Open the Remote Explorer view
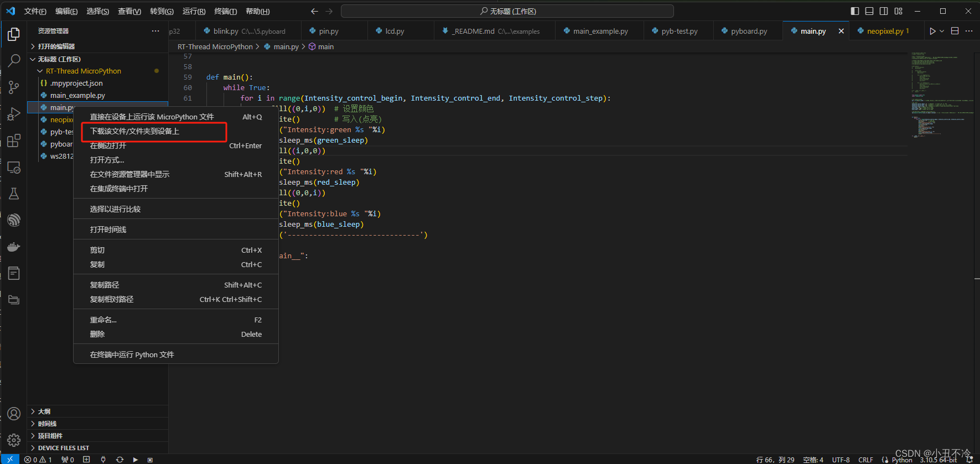The image size is (980, 464). [x=14, y=167]
